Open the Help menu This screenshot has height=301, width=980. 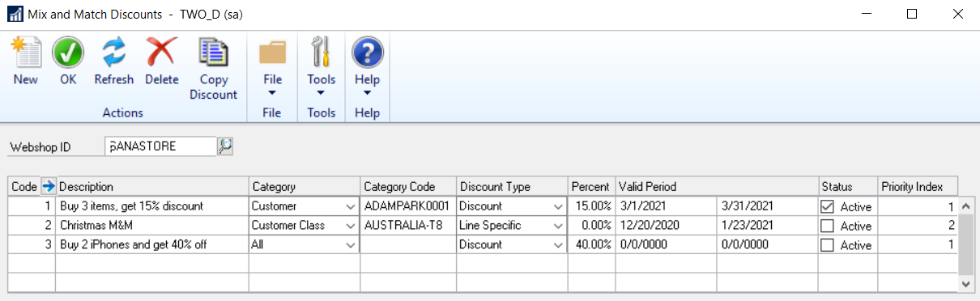tap(367, 66)
